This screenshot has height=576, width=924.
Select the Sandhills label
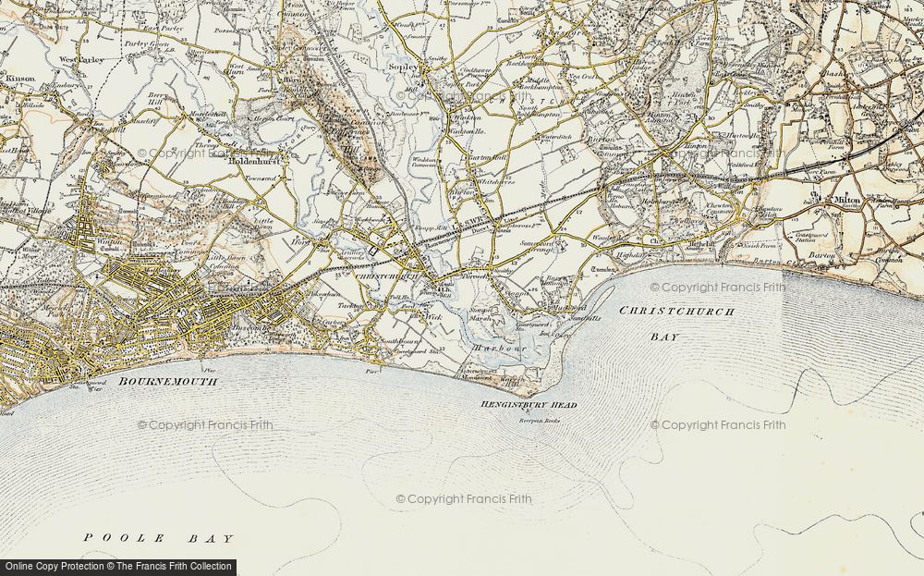585,318
